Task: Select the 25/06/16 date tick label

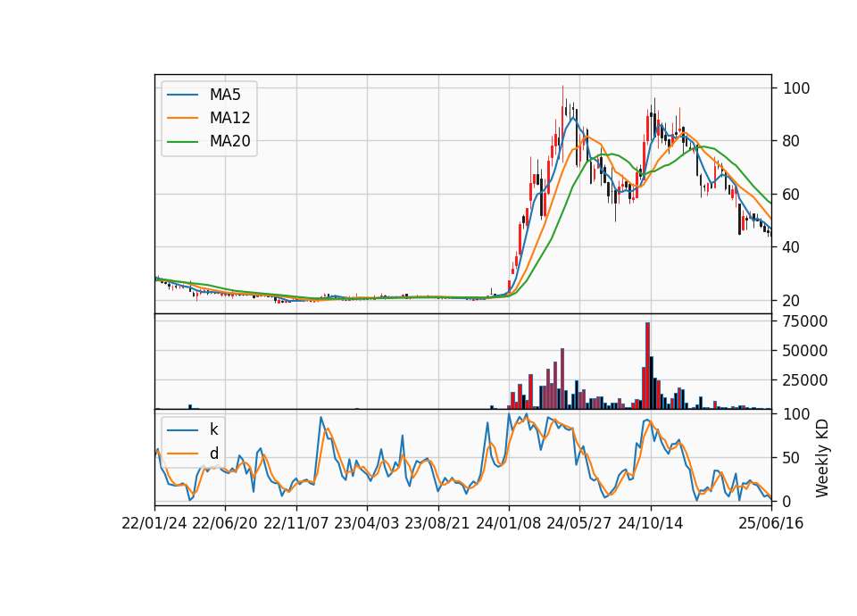Action: pos(771,523)
